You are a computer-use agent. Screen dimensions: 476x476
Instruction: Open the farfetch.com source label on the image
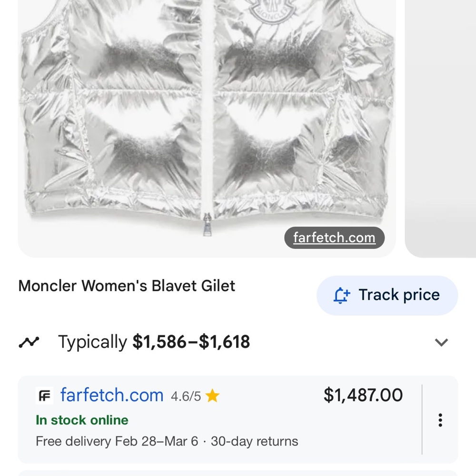(334, 238)
